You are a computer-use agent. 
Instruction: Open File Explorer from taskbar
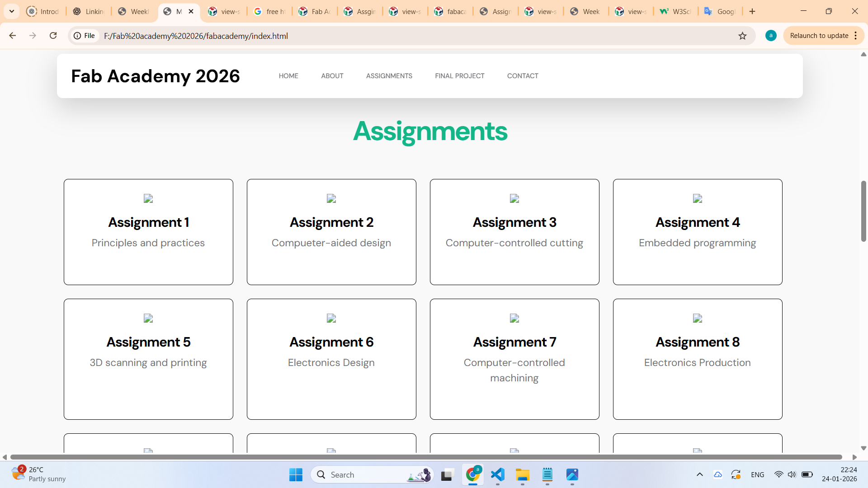point(522,474)
